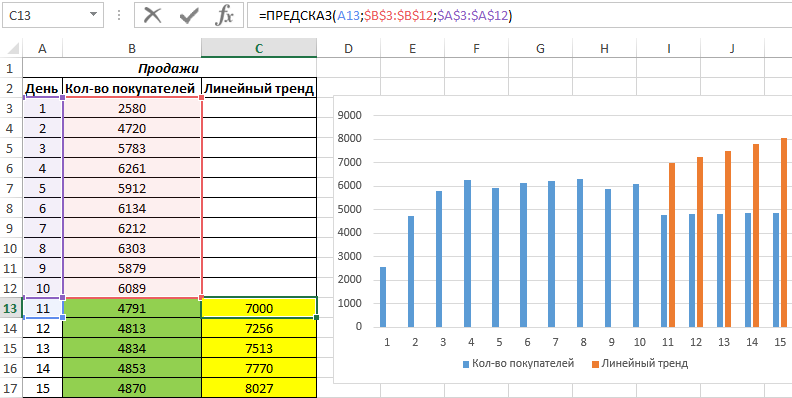This screenshot has height=398, width=792.
Task: Select blue bar for day 4
Action: (x=467, y=254)
